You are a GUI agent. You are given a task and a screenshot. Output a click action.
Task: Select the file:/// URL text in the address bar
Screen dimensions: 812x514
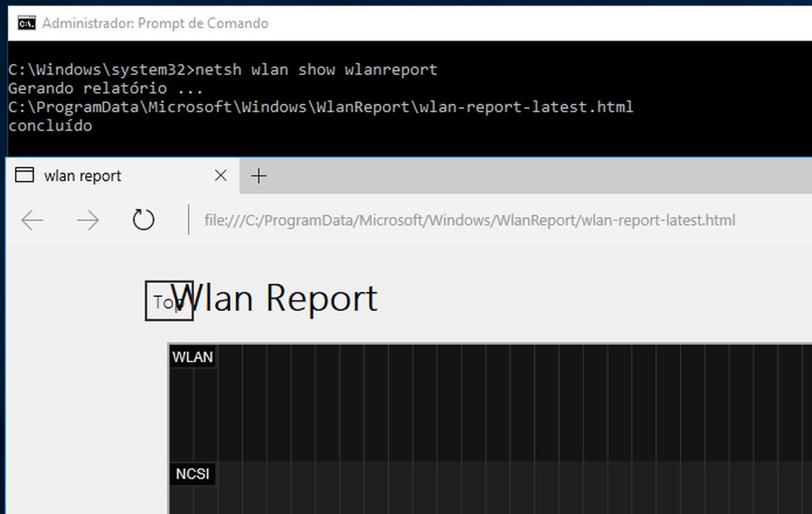(x=470, y=220)
